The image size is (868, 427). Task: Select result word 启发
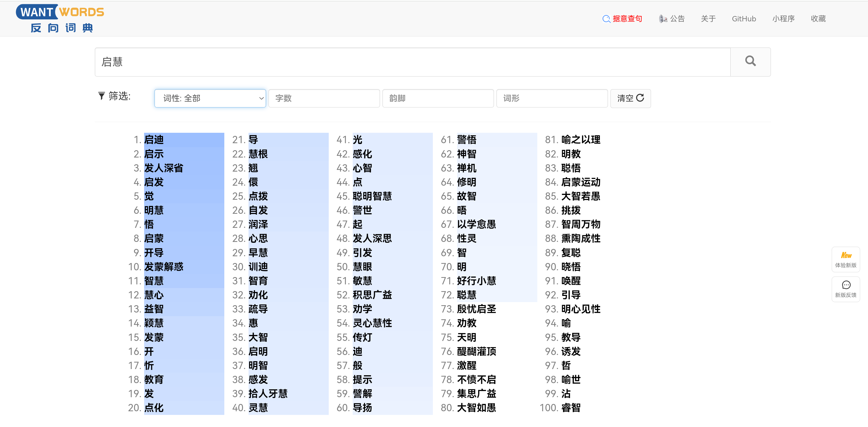[x=154, y=182]
